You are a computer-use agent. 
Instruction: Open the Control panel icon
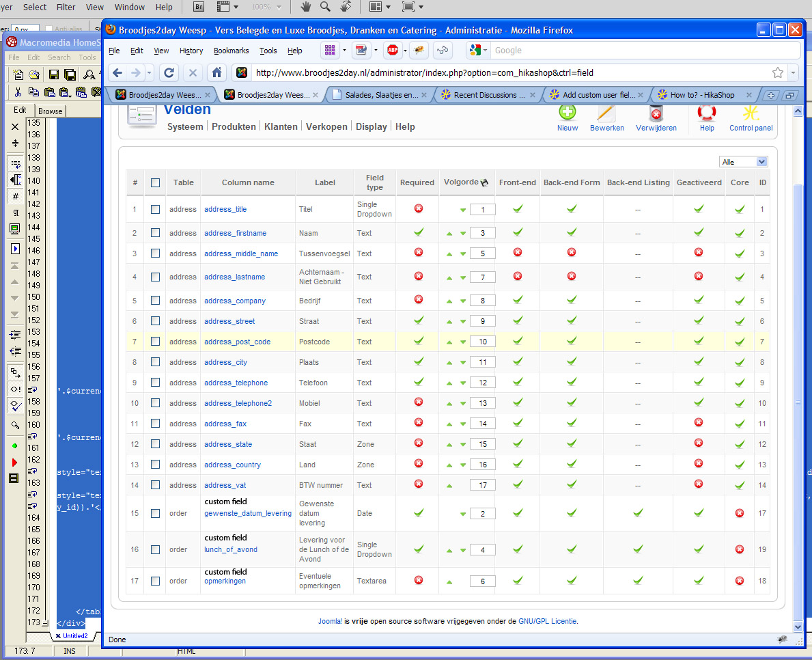751,114
